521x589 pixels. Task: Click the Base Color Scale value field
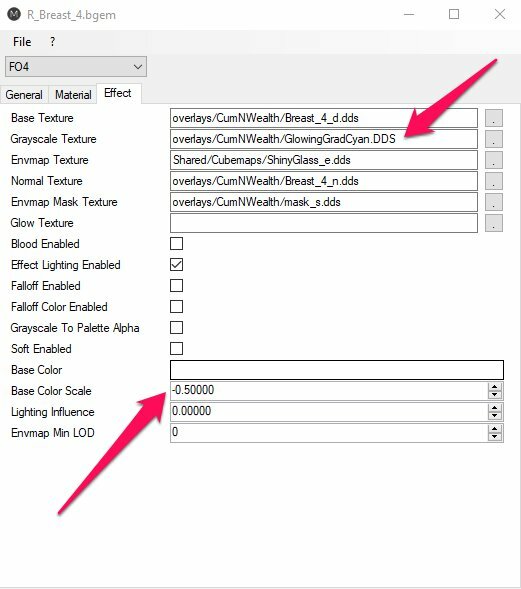click(x=329, y=391)
